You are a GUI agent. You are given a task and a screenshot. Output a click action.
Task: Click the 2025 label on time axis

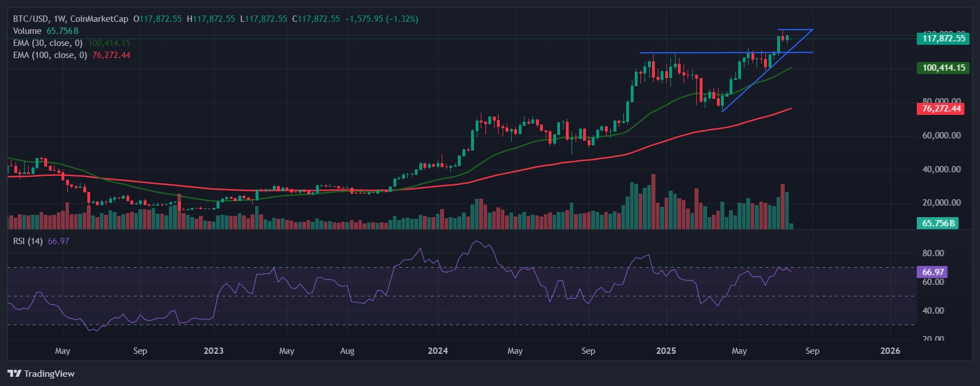[x=666, y=351]
